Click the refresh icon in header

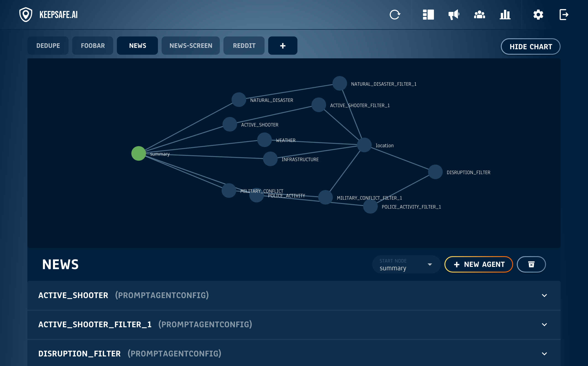[x=395, y=15]
